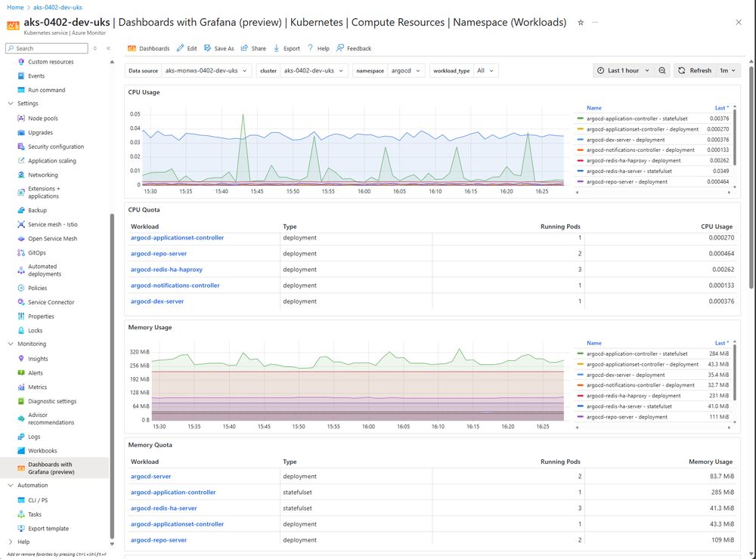Image resolution: width=756 pixels, height=559 pixels.
Task: Click Export in the toolbar
Action: click(287, 48)
